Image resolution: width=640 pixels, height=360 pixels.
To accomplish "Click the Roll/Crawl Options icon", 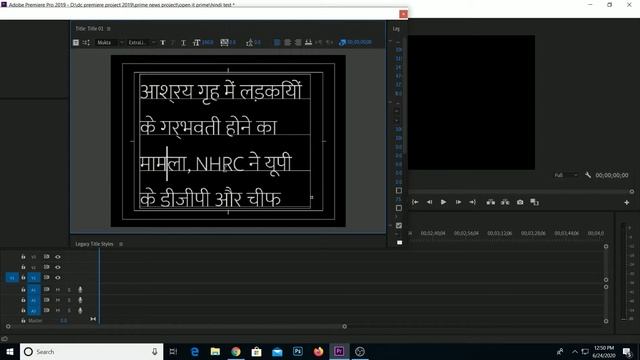I will 86,42.
